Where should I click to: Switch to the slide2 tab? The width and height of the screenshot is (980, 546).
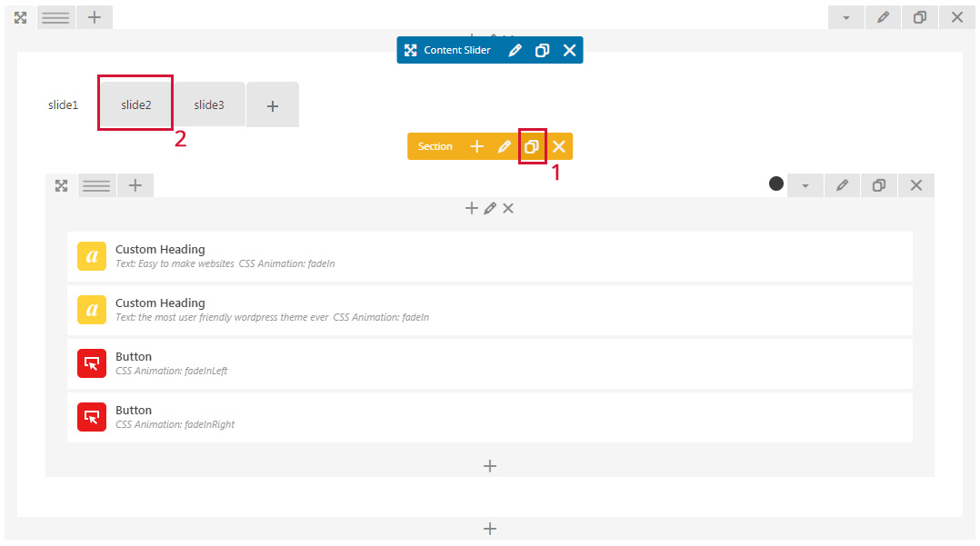coord(135,104)
